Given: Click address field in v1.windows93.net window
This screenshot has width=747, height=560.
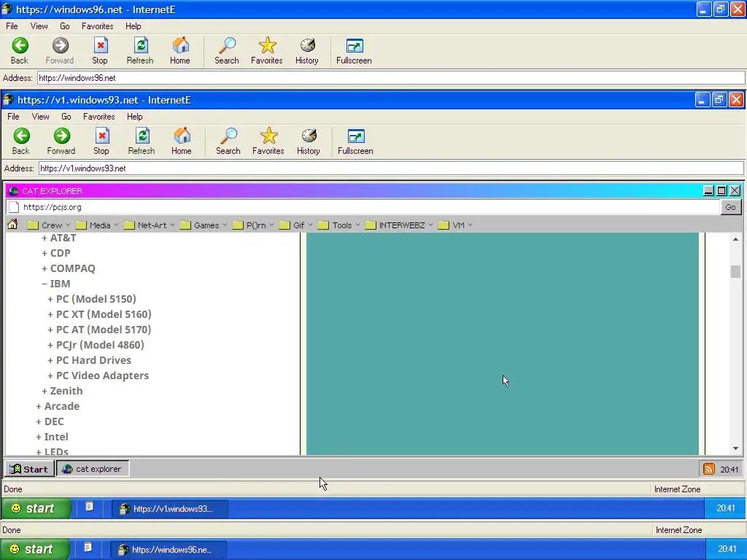Looking at the screenshot, I should point(391,168).
